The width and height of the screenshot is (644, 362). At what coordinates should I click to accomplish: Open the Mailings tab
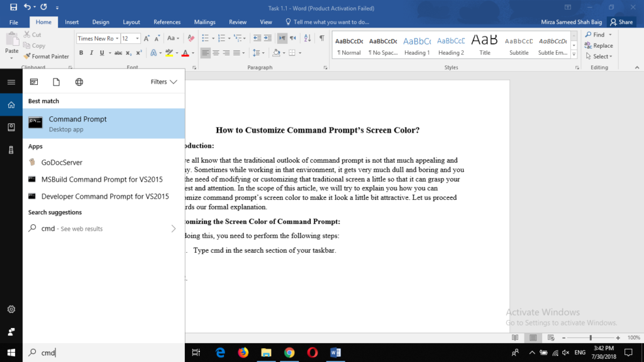pos(204,22)
